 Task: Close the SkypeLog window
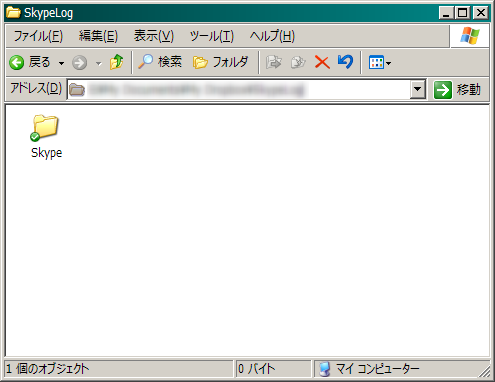tap(481, 13)
